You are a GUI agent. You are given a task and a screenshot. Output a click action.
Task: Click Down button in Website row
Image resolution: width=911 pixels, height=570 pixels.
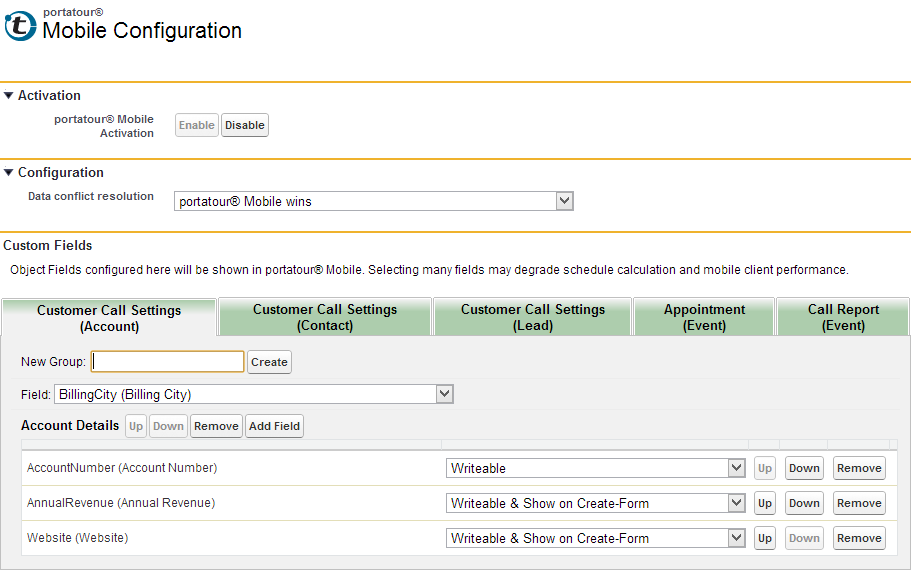804,538
